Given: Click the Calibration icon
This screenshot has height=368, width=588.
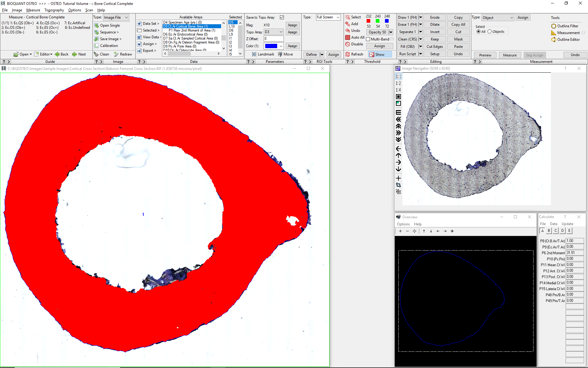Looking at the screenshot, I should [96, 46].
